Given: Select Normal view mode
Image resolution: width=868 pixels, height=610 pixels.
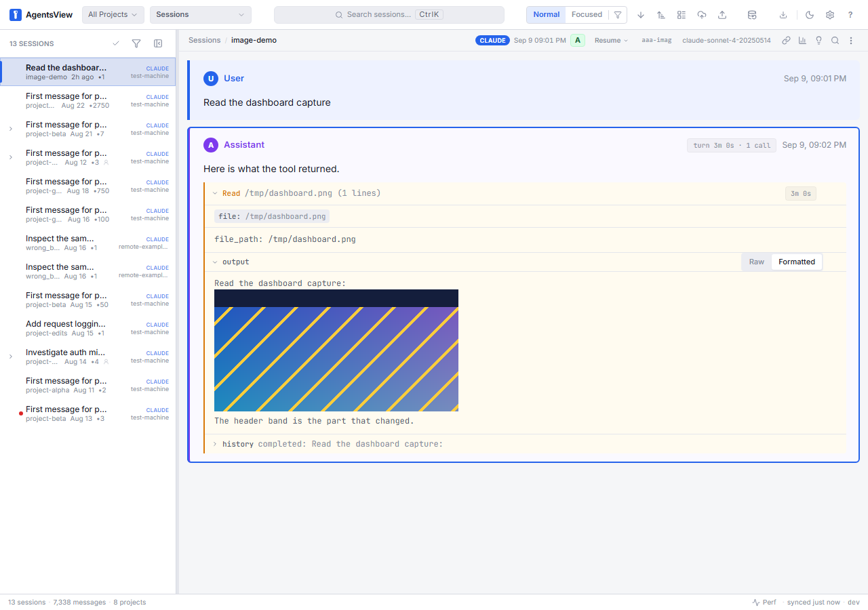Looking at the screenshot, I should [x=547, y=14].
